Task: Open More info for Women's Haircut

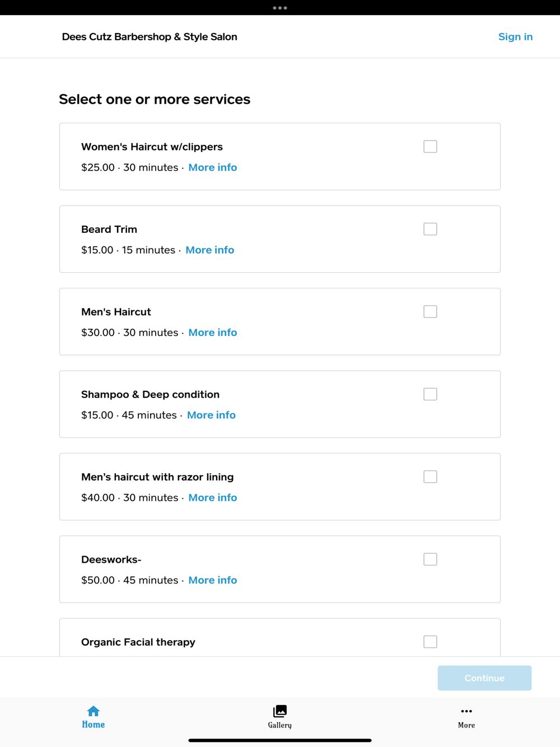Action: click(212, 167)
